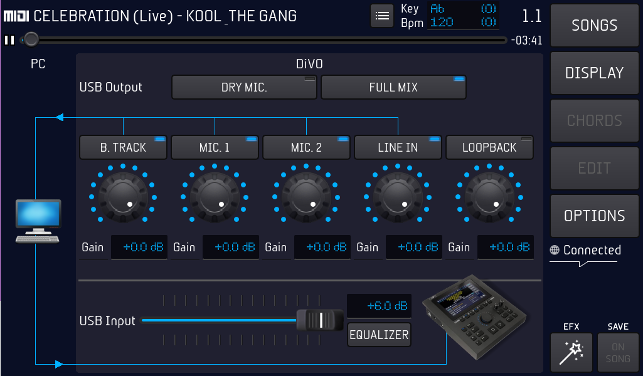Open the EQUALIZER settings
This screenshot has width=644, height=376.
coord(379,334)
